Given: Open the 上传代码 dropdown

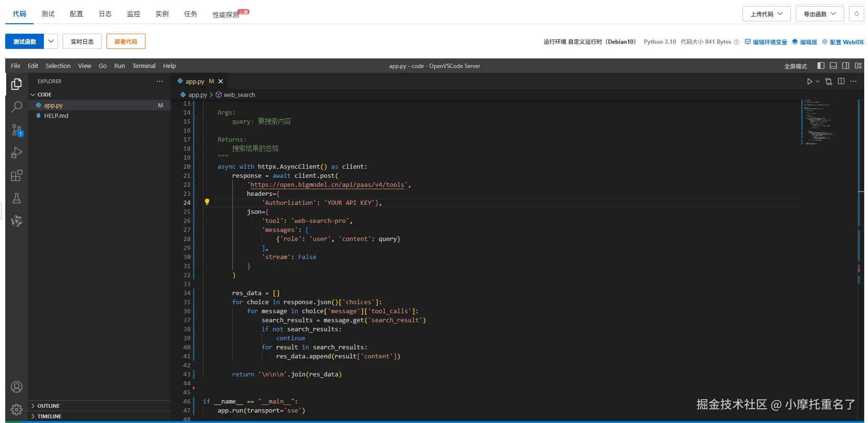Looking at the screenshot, I should pyautogui.click(x=766, y=14).
